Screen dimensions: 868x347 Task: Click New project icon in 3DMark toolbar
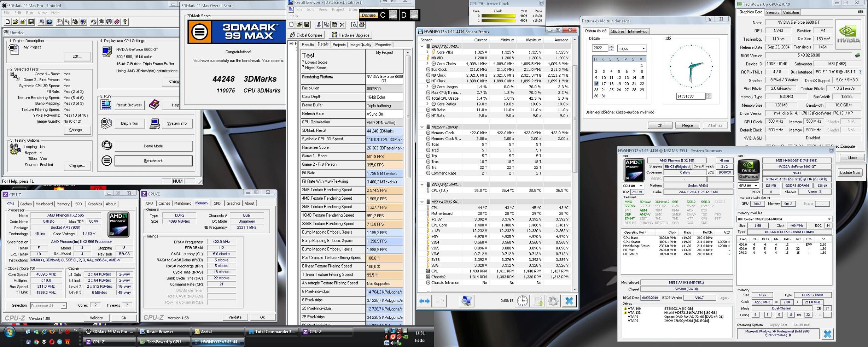(8, 22)
